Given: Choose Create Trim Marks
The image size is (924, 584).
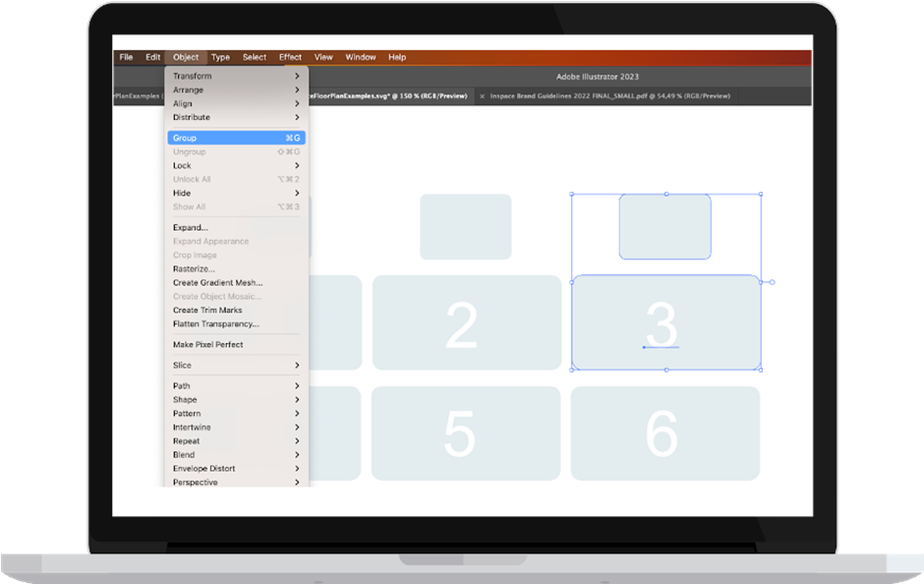Looking at the screenshot, I should (236, 310).
